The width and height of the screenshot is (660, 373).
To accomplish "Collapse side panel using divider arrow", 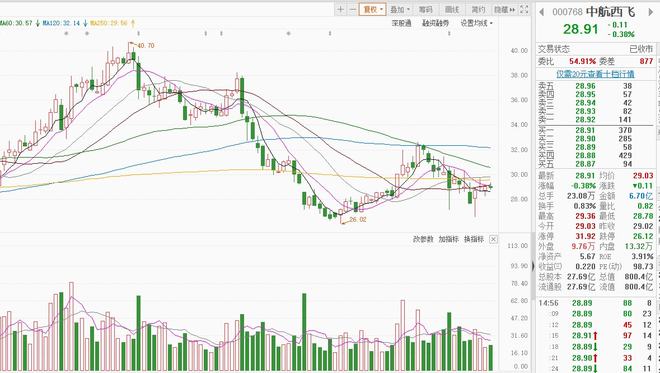I will point(533,266).
